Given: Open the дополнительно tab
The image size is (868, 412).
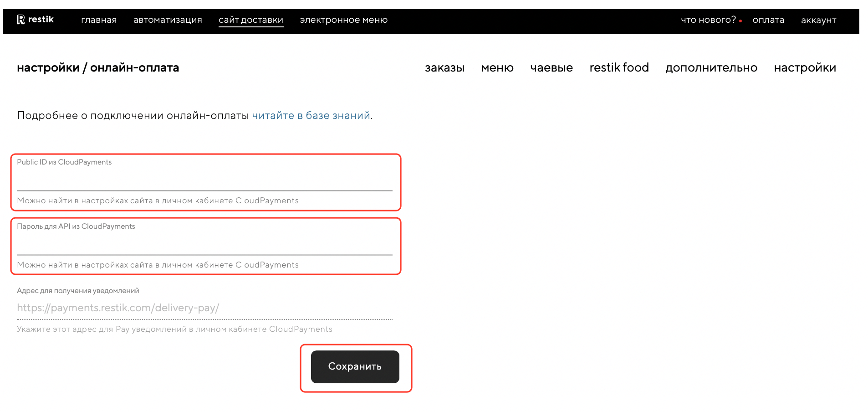Looking at the screenshot, I should tap(711, 68).
